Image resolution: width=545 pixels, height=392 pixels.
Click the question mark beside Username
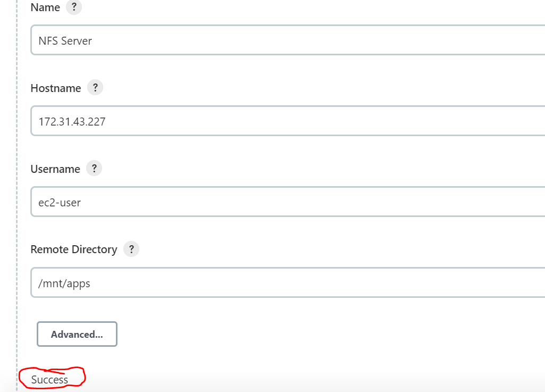[x=94, y=168]
